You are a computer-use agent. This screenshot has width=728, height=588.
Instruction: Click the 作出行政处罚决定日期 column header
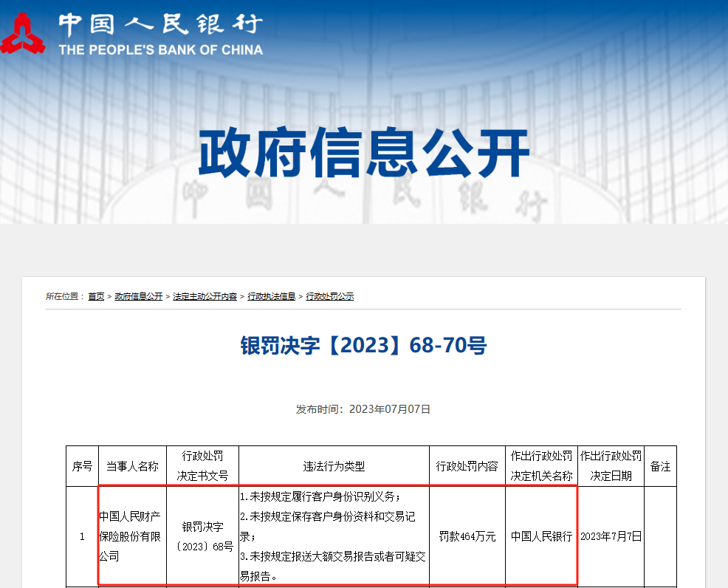[x=611, y=466]
